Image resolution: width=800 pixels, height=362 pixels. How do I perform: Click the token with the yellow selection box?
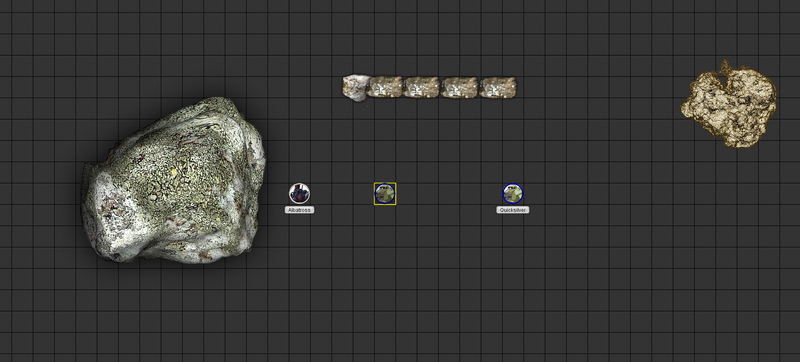tap(385, 194)
